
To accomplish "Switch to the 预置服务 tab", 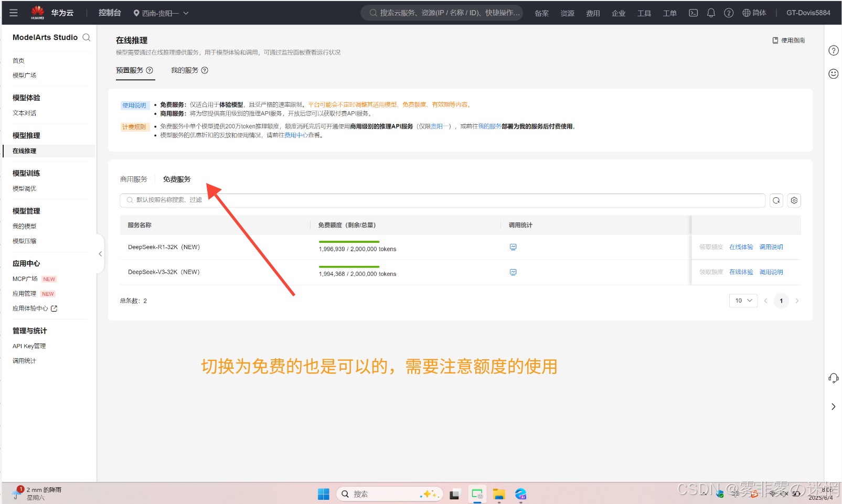I will click(130, 70).
